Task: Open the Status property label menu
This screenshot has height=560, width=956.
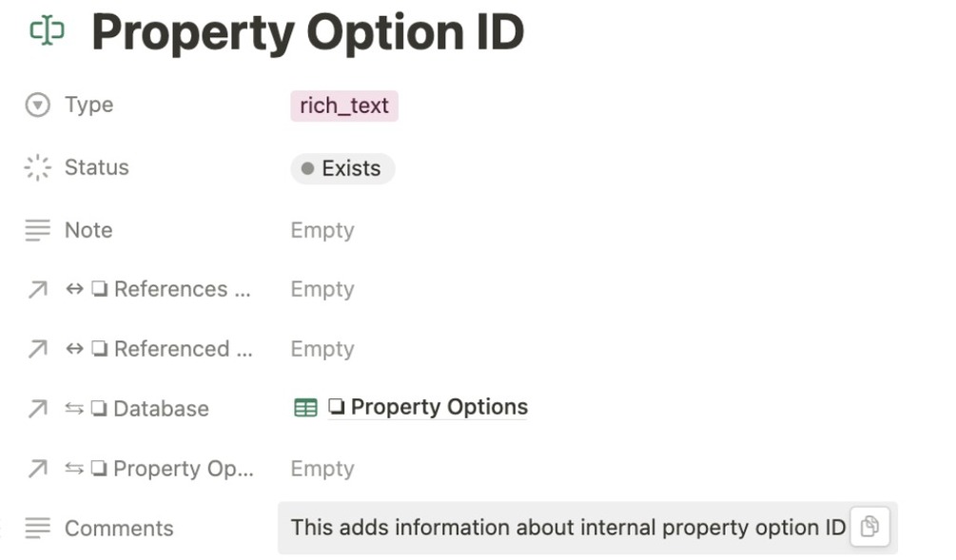Action: click(x=96, y=167)
